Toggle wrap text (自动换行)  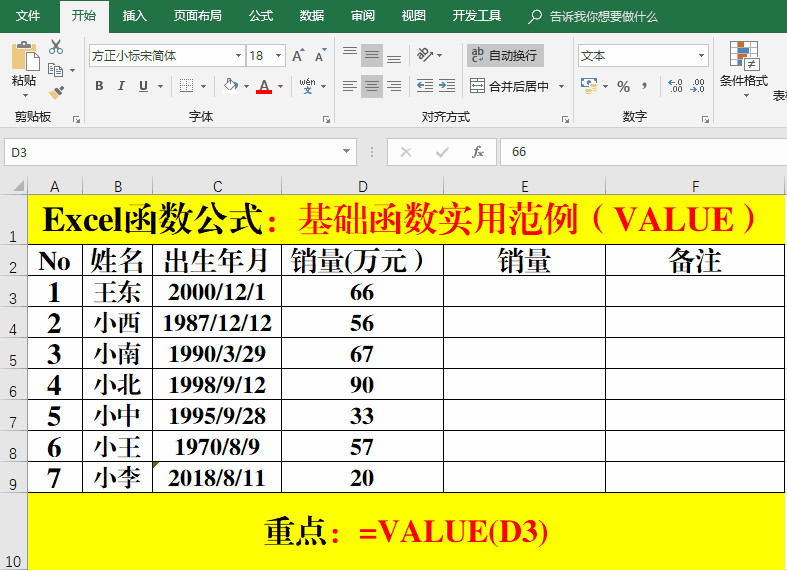point(505,55)
